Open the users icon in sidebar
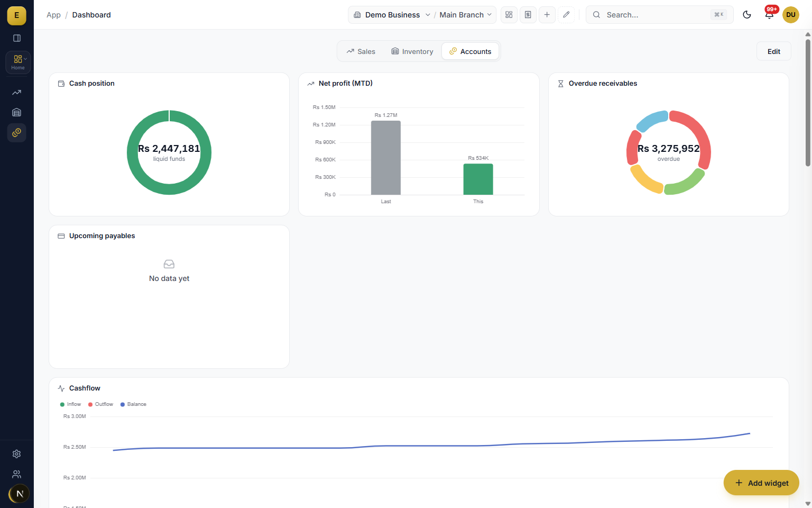This screenshot has height=508, width=812. (x=17, y=474)
